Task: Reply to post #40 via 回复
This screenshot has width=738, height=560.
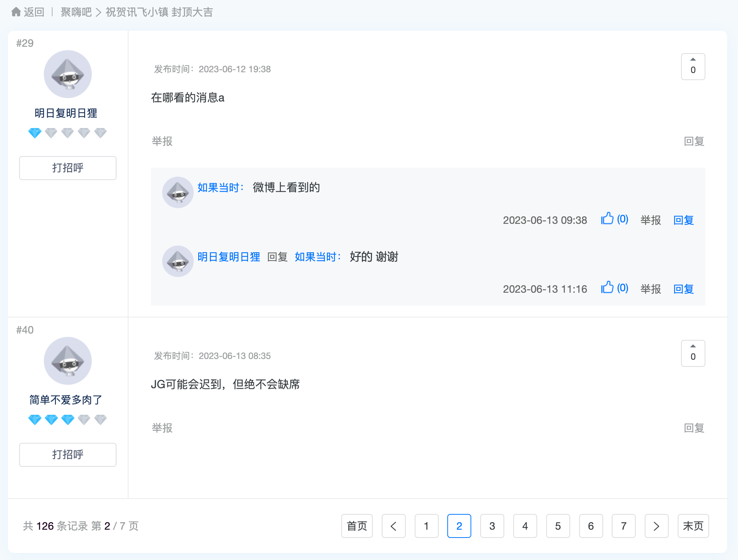Action: (x=694, y=428)
